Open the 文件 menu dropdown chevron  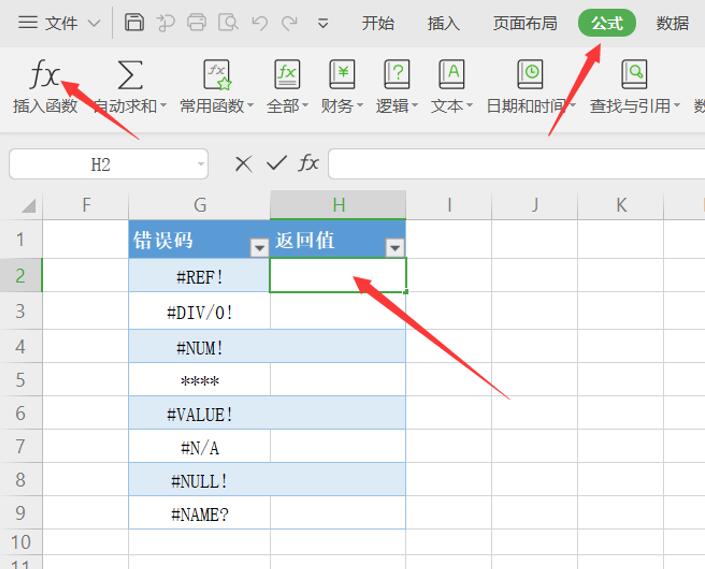(x=94, y=23)
